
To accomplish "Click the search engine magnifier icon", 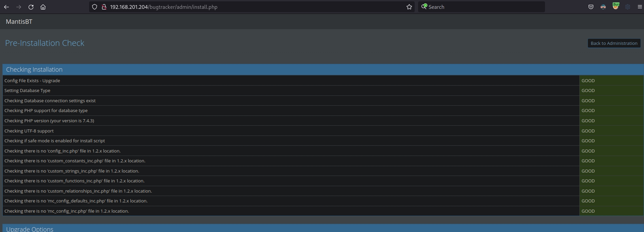I will pyautogui.click(x=424, y=6).
